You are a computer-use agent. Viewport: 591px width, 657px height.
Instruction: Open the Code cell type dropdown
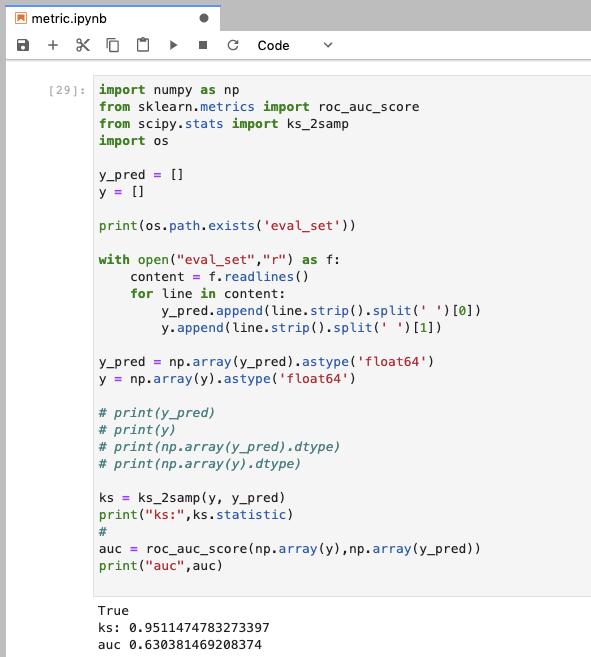295,45
